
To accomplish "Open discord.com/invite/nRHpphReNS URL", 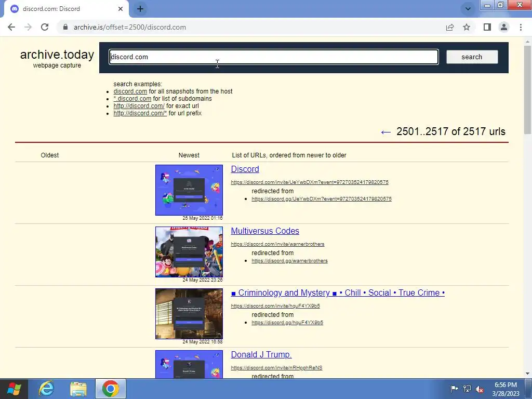I will [x=276, y=367].
